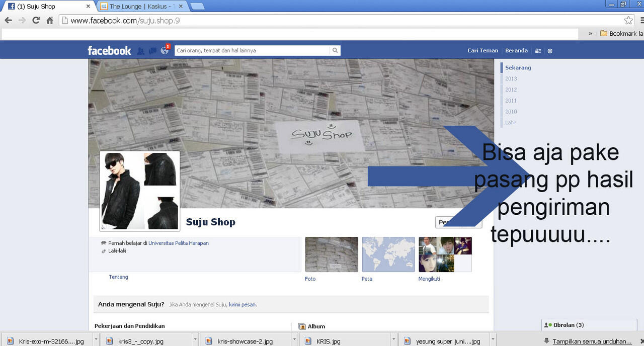
Task: Click the search magnifier button
Action: click(335, 50)
